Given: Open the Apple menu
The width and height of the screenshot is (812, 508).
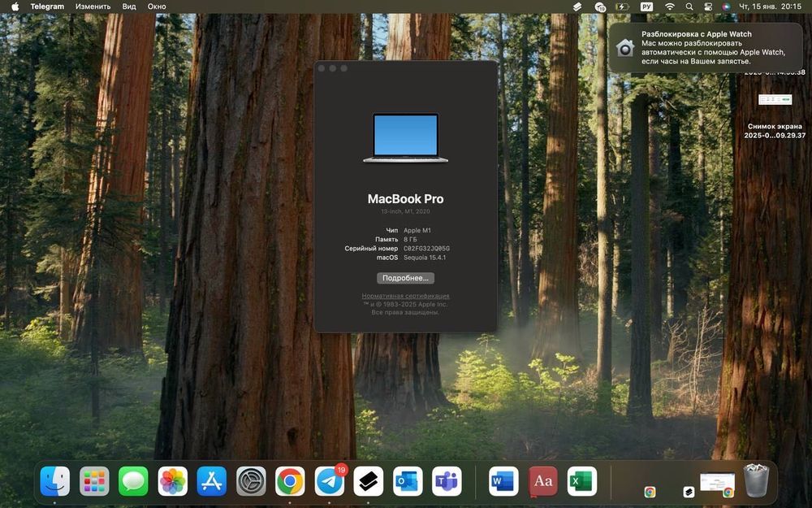Looking at the screenshot, I should [15, 7].
